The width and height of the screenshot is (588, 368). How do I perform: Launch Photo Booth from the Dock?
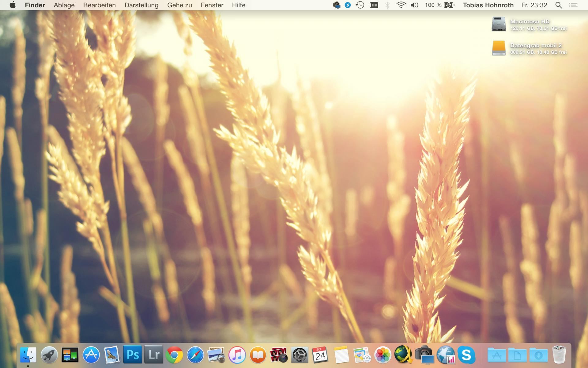(278, 355)
